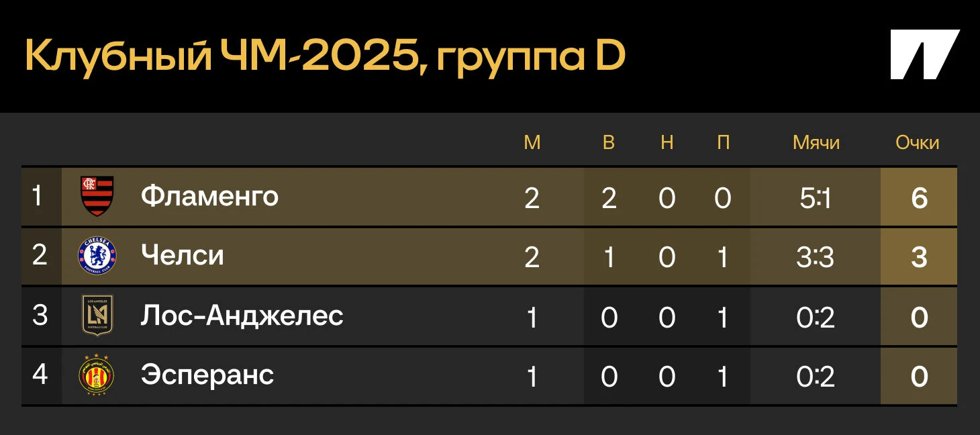This screenshot has height=435, width=980.
Task: Open the Лос-Анджелес team row
Action: point(489,316)
